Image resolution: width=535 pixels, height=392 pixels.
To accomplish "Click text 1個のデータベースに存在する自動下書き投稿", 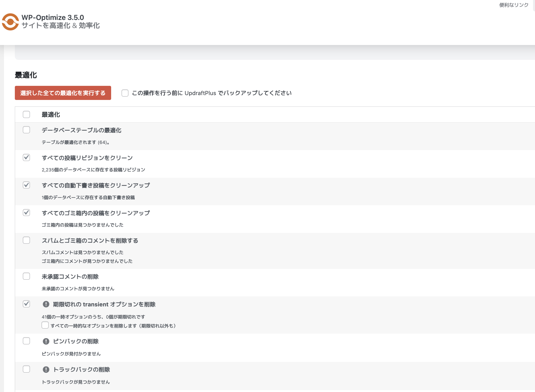I will point(88,197).
